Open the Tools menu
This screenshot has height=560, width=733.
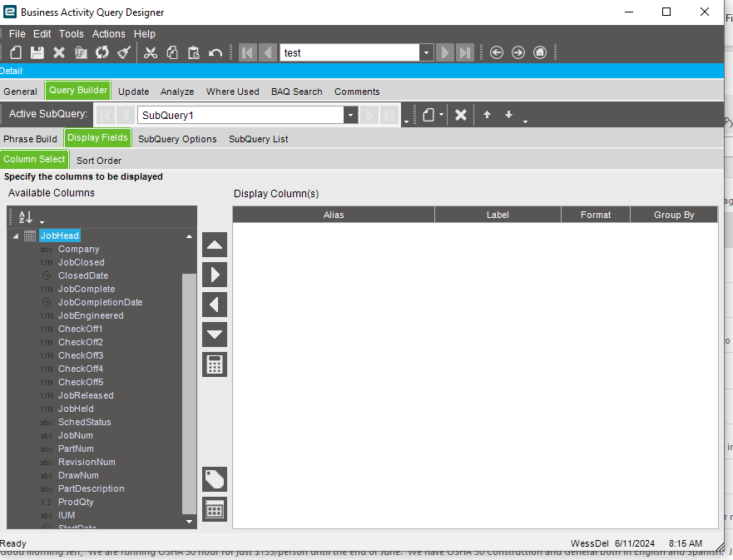click(71, 33)
